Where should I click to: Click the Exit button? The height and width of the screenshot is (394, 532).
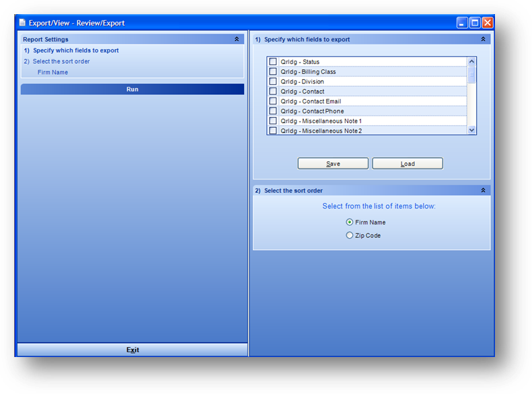click(x=132, y=350)
